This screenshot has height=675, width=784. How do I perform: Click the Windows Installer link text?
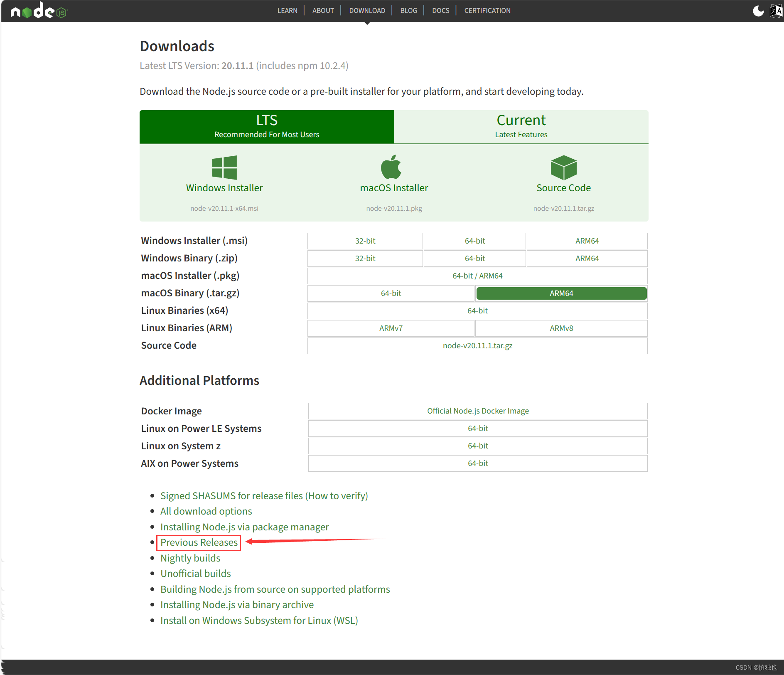coord(224,188)
